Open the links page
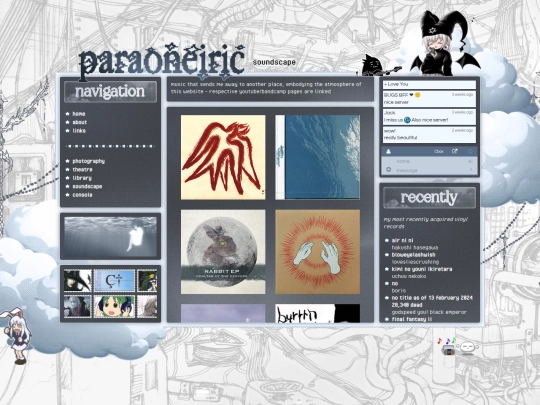540x405 pixels. coord(79,131)
